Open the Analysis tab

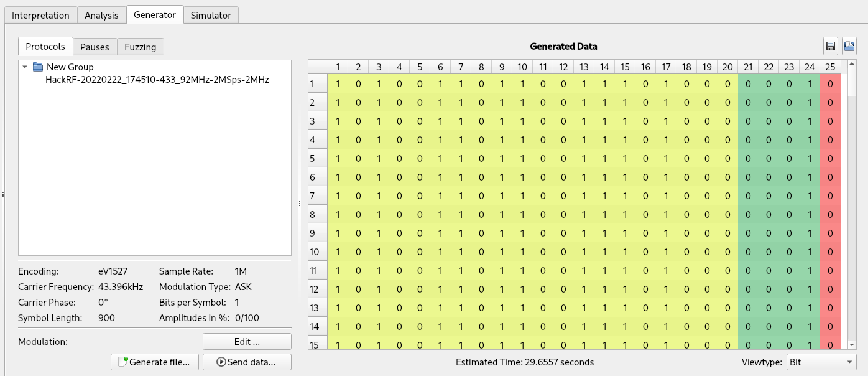(x=101, y=15)
